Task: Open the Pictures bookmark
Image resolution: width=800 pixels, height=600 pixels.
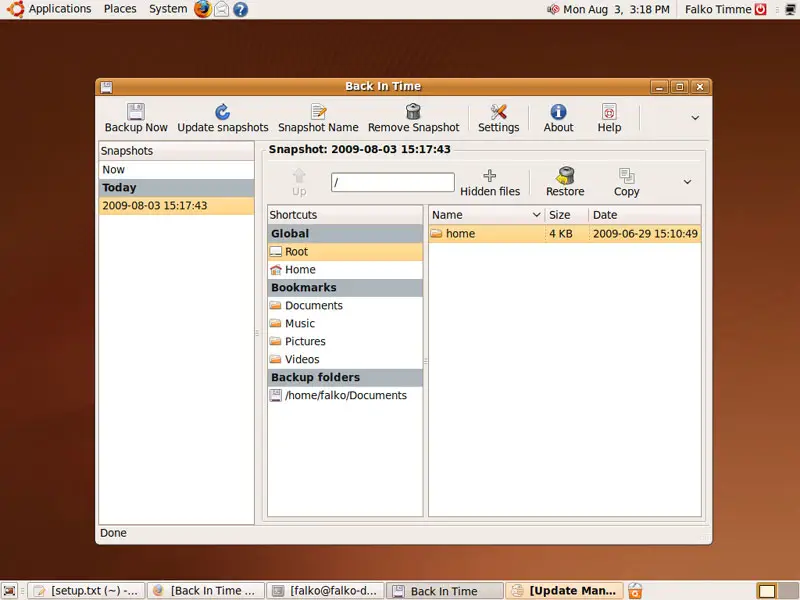Action: point(345,341)
